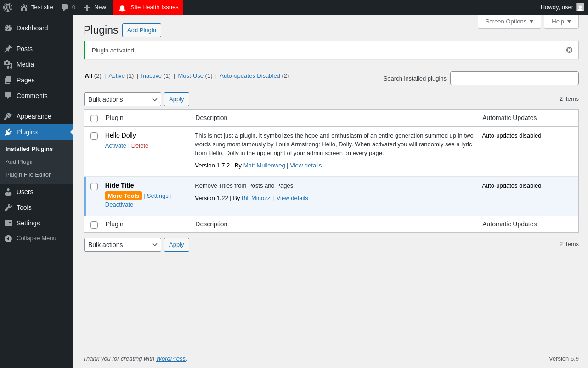
Task: Click Collapse Menu text
Action: pos(36,238)
